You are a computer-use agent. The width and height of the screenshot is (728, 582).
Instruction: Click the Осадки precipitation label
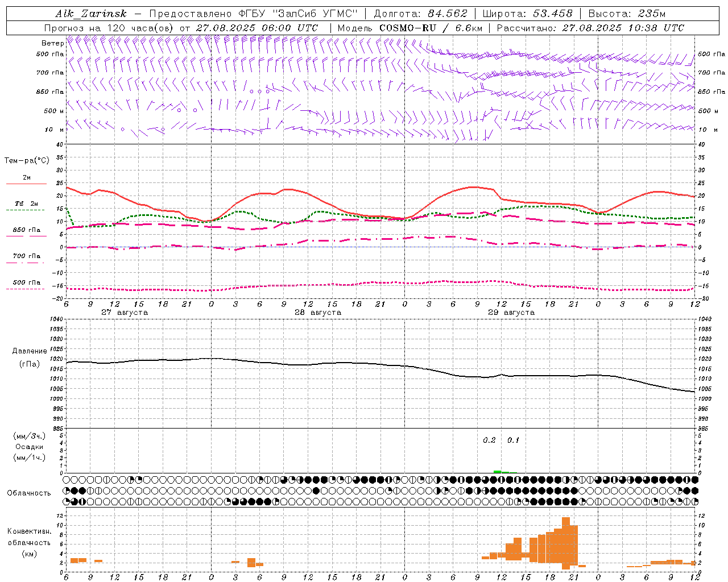[x=30, y=447]
